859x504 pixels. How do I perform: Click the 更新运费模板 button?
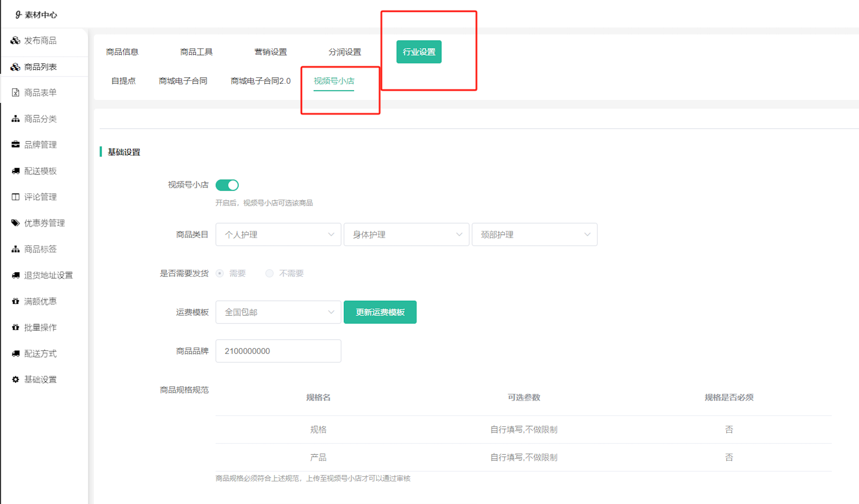(x=380, y=312)
